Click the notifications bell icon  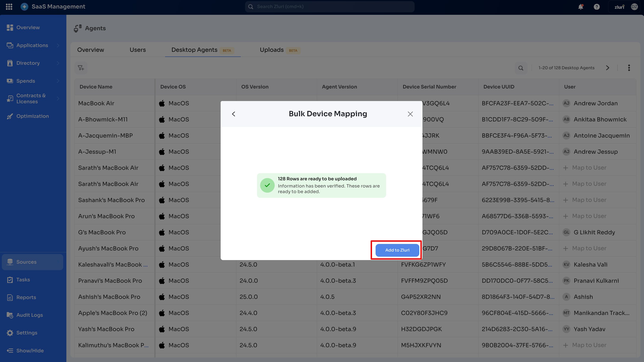[x=581, y=7]
